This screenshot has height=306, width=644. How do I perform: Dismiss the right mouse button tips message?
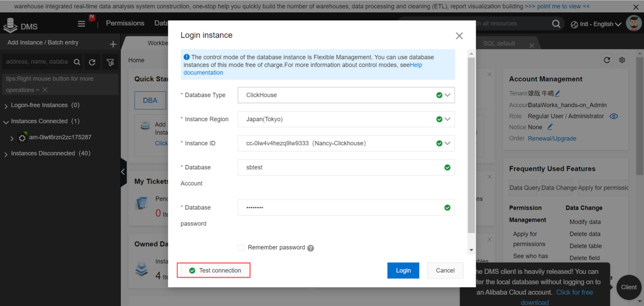pyautogui.click(x=45, y=90)
